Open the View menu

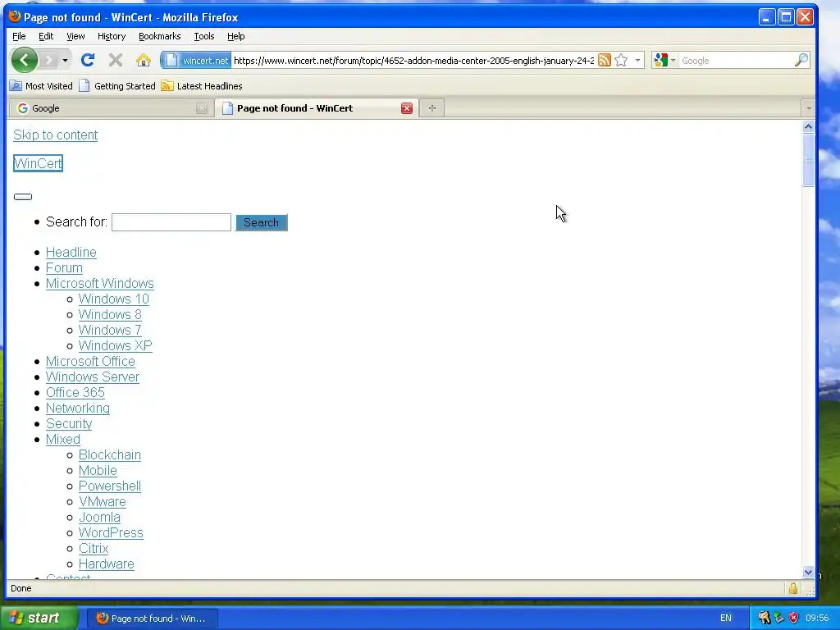(x=75, y=36)
